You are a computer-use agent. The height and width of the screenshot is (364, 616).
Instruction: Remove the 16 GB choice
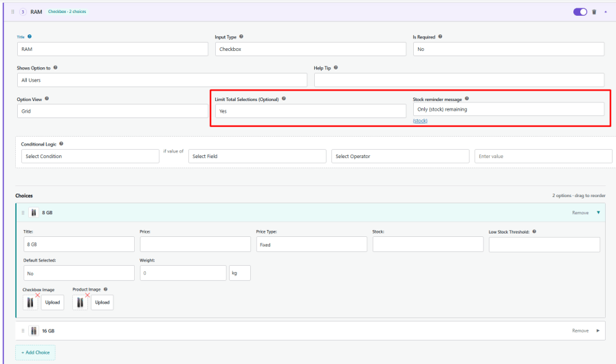(x=580, y=330)
